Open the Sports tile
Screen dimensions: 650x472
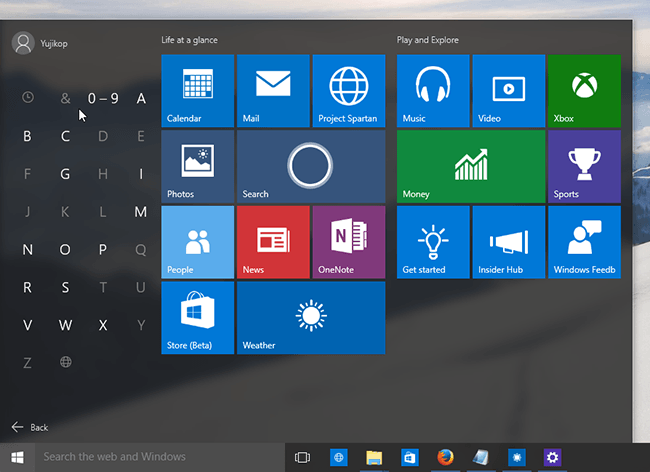[585, 167]
